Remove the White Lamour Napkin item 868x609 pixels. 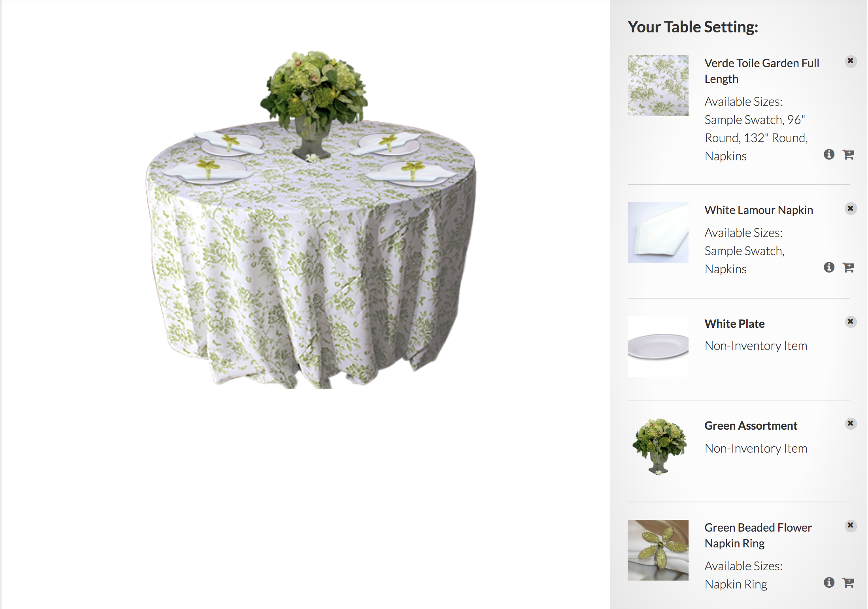[x=851, y=209]
